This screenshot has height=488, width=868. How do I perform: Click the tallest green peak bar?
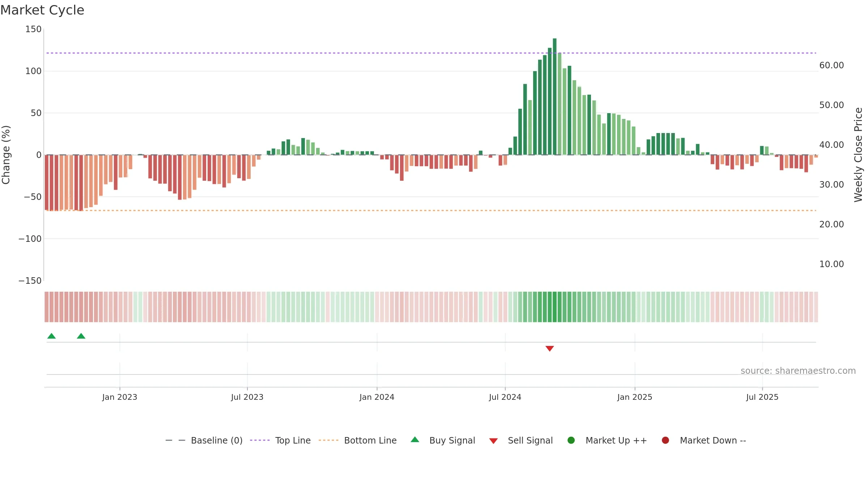click(555, 97)
